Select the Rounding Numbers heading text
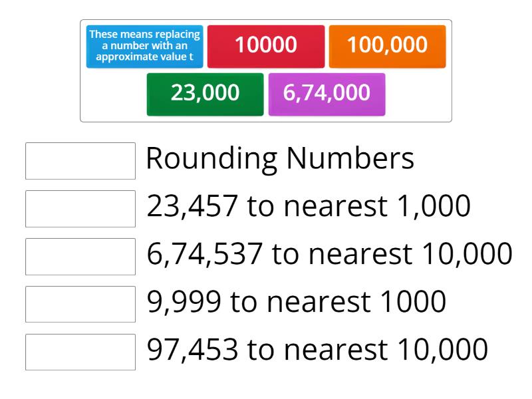The image size is (532, 399). point(279,160)
